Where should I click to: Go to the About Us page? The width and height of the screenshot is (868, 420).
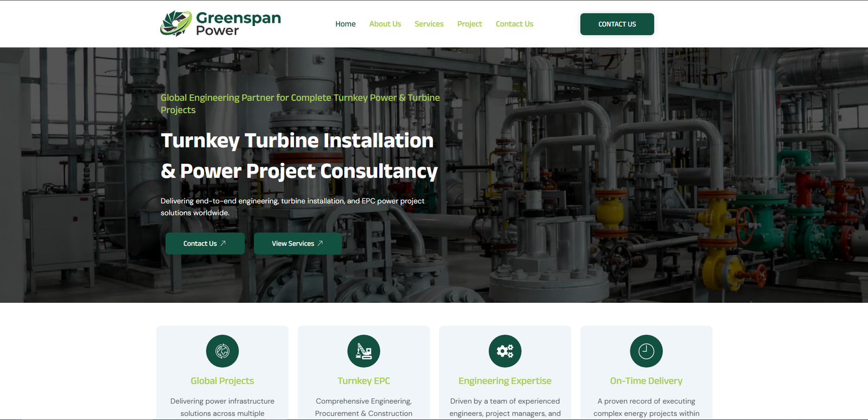(x=385, y=24)
